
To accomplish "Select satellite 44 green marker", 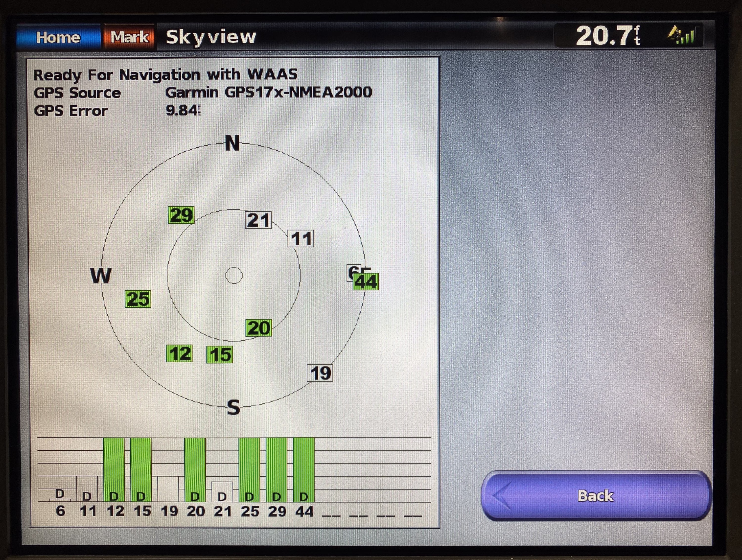I will [x=366, y=281].
